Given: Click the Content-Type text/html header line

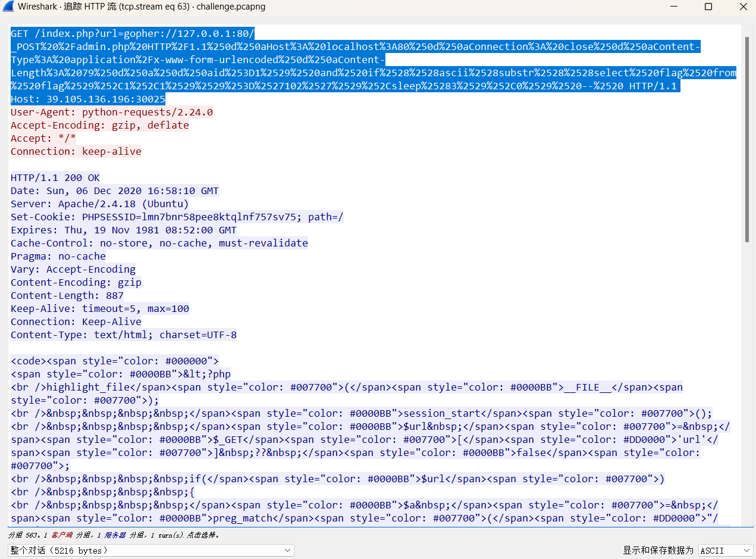Looking at the screenshot, I should (x=124, y=335).
